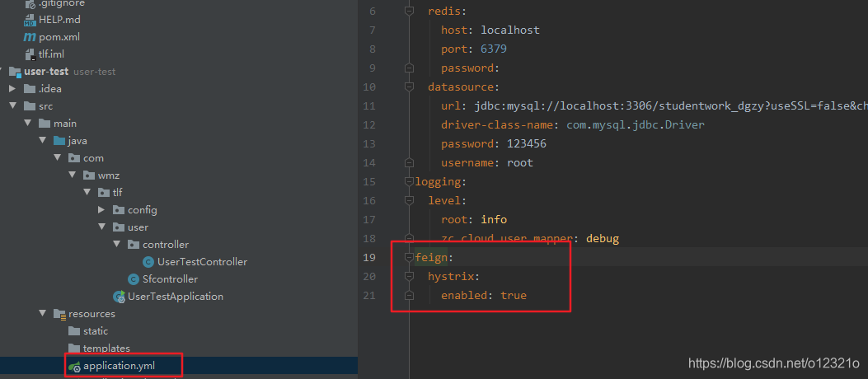
Task: Click the tlf package icon
Action: click(104, 193)
